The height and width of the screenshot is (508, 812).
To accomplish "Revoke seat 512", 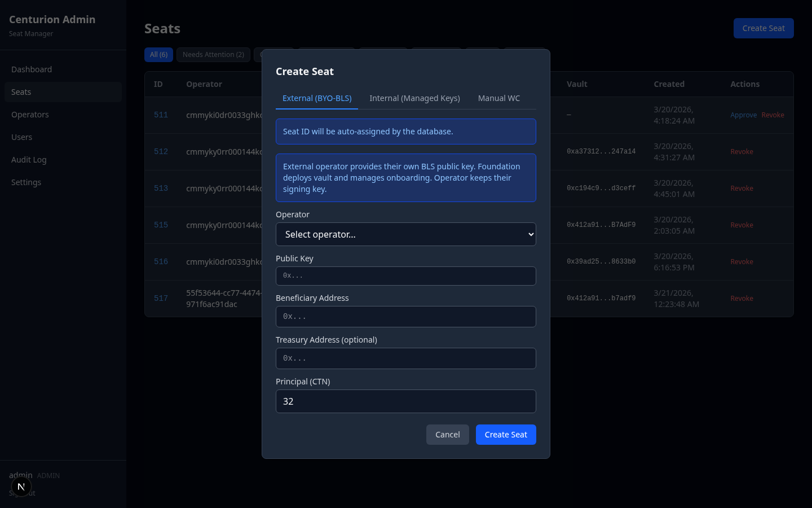I will coord(742,151).
